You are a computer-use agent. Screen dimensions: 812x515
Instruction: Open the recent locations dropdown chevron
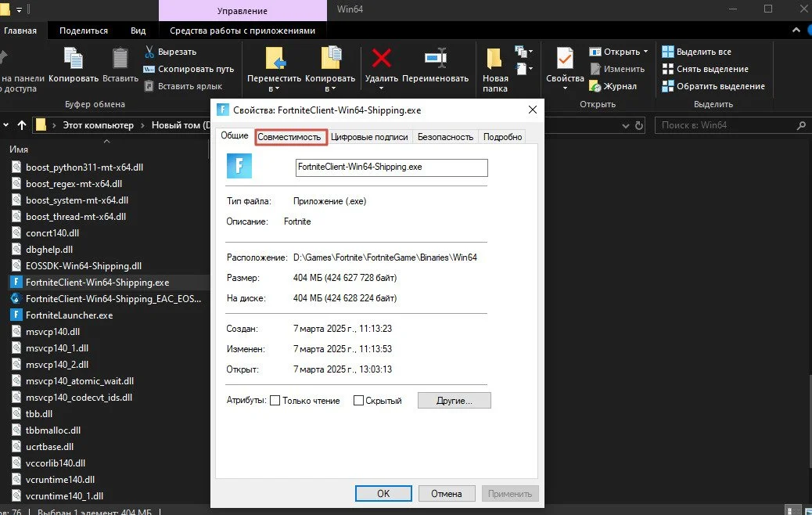[5, 125]
